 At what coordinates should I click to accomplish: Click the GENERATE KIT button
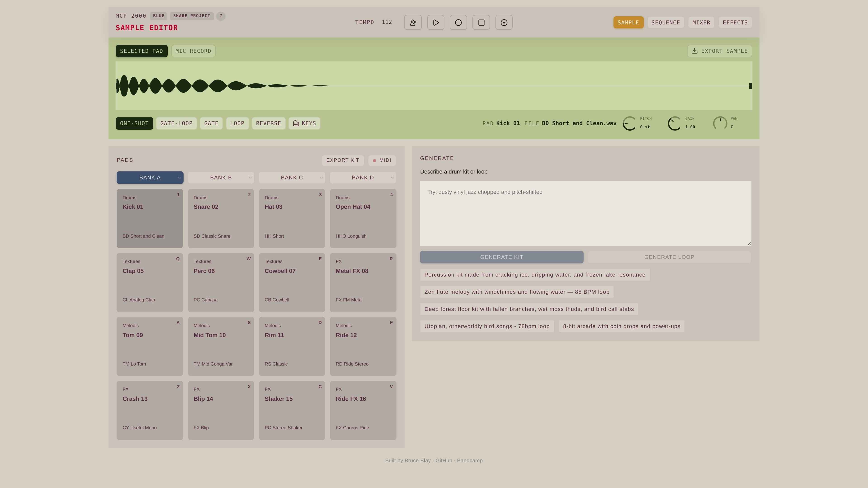(x=501, y=257)
